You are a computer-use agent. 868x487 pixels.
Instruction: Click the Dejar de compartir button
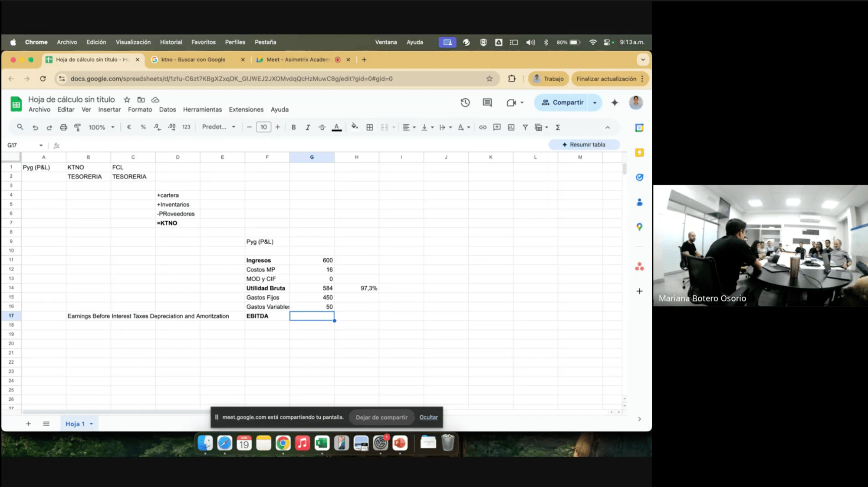[381, 417]
